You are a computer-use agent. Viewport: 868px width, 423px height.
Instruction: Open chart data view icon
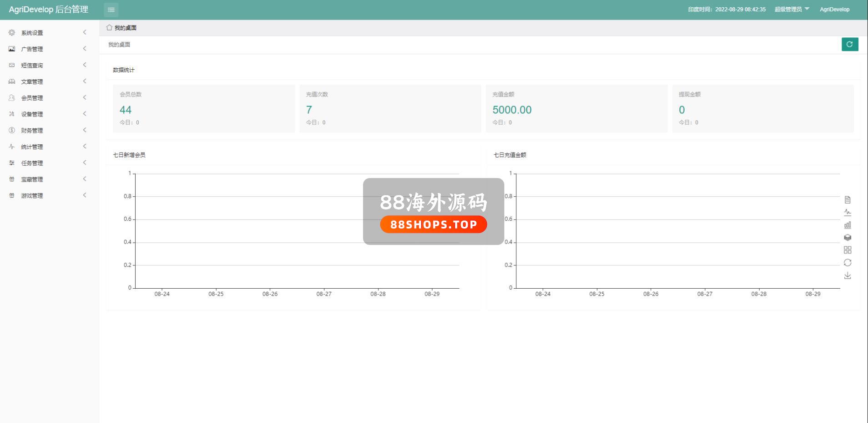847,200
